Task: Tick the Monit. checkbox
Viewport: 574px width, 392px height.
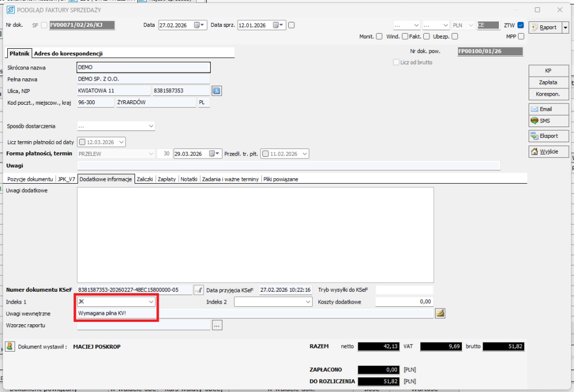Action: click(x=379, y=36)
